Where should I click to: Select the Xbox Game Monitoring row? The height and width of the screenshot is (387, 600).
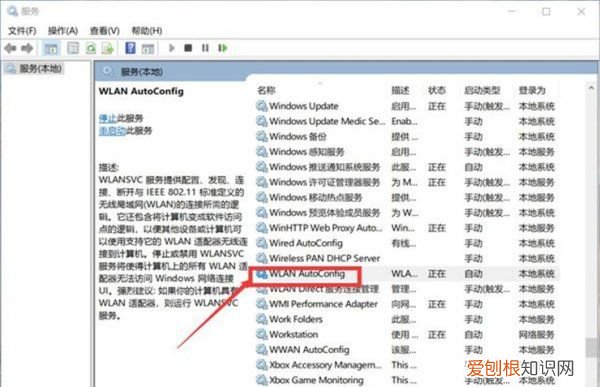click(x=406, y=380)
